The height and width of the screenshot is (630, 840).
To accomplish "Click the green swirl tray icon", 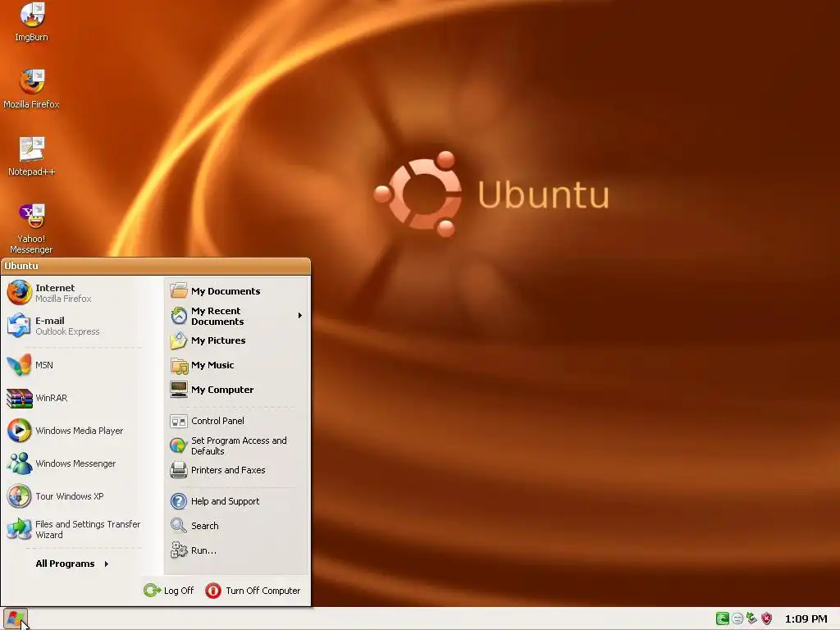I will pyautogui.click(x=722, y=619).
